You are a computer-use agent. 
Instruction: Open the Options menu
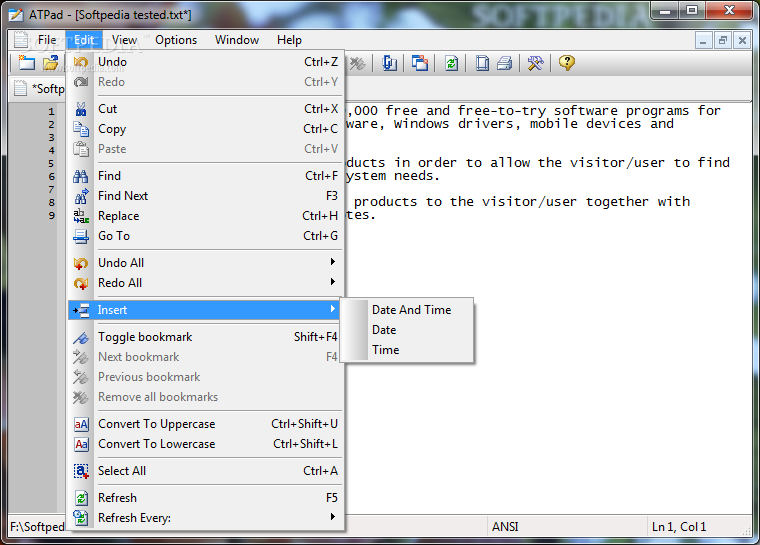(x=176, y=40)
